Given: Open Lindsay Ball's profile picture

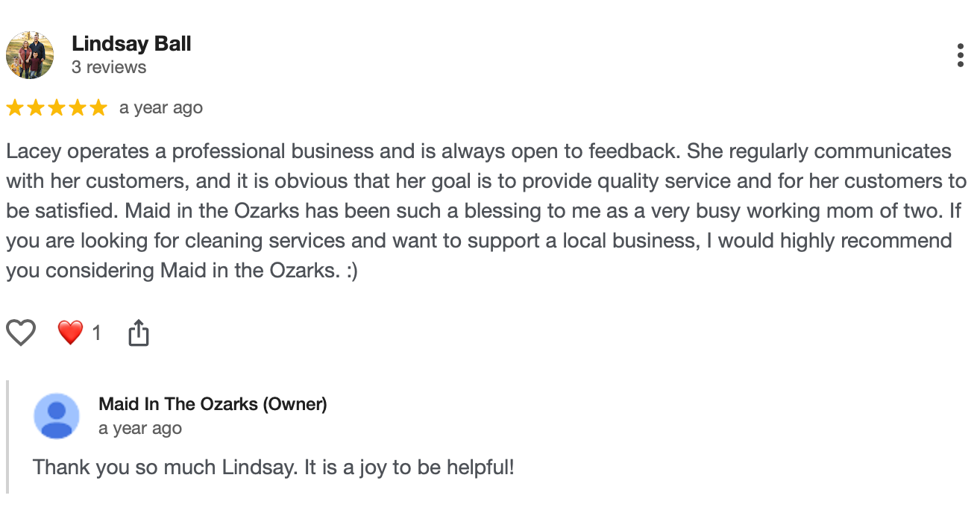Looking at the screenshot, I should click(31, 54).
